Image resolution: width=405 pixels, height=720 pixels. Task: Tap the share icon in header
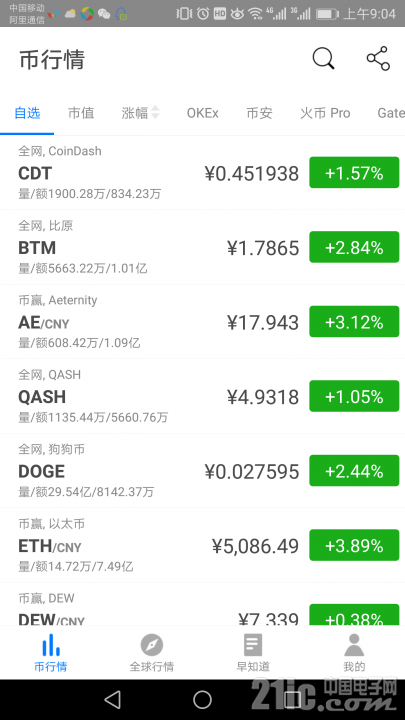[x=378, y=59]
